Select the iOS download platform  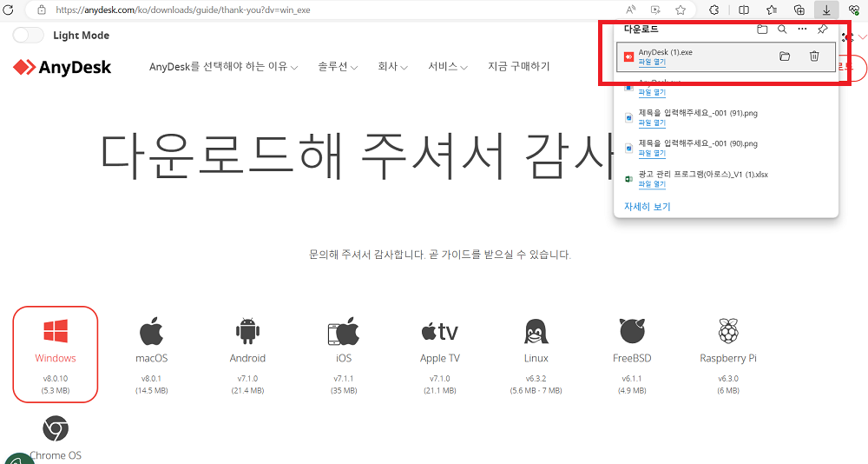(x=344, y=355)
